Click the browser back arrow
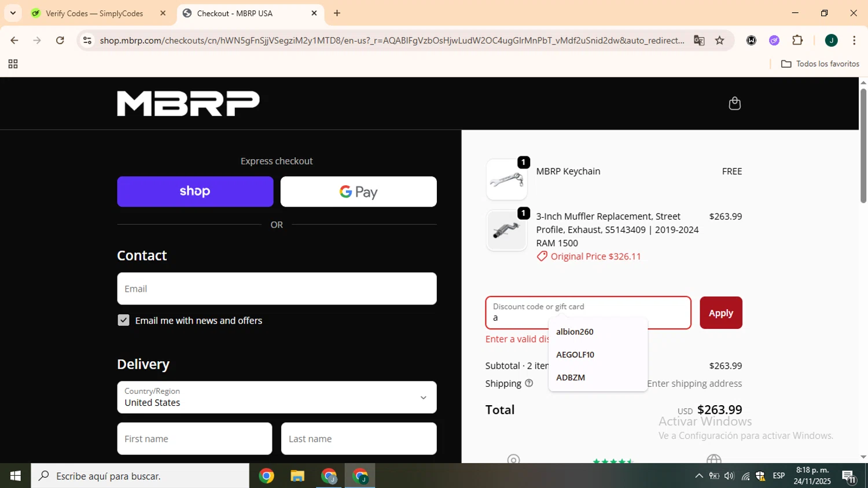This screenshot has width=868, height=488. coord(14,41)
